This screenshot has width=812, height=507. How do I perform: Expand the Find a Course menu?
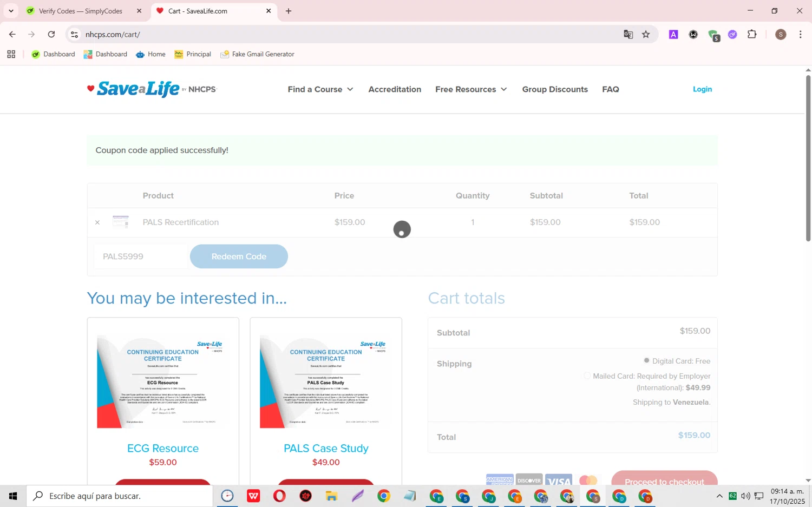(x=320, y=89)
